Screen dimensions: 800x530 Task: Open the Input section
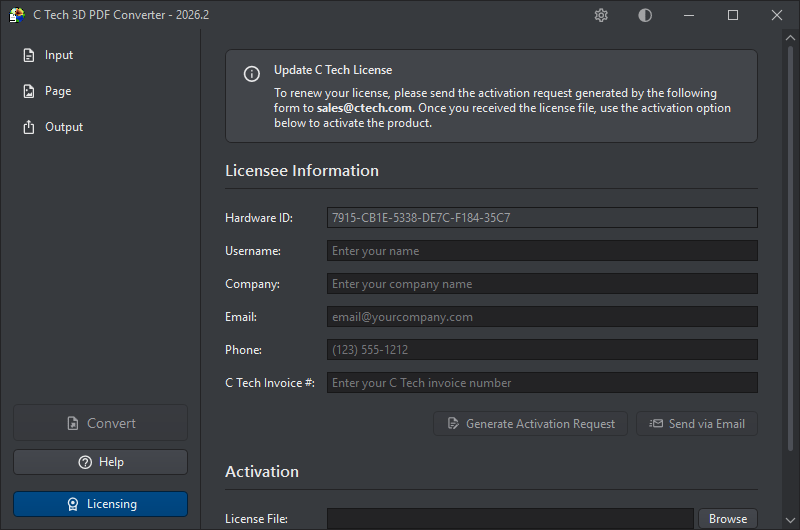click(x=48, y=55)
